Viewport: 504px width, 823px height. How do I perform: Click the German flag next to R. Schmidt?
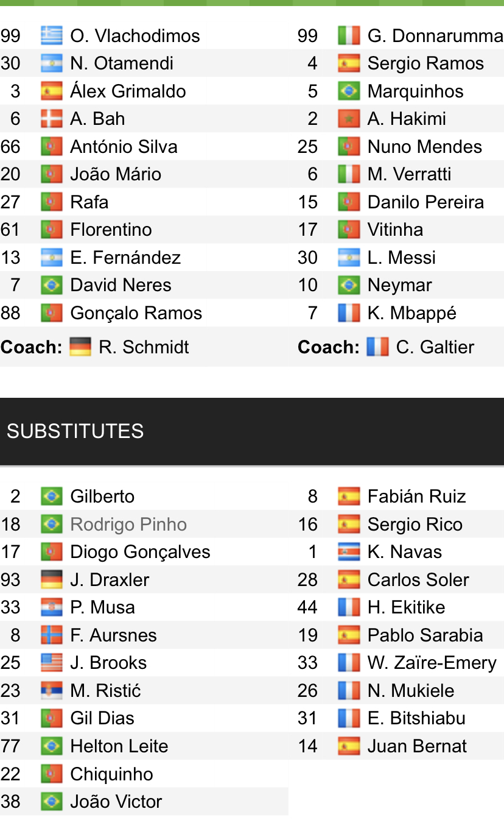[x=80, y=347]
